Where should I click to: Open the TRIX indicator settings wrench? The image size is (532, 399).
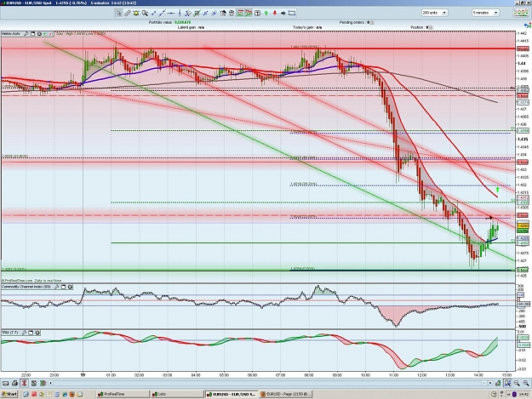24,333
